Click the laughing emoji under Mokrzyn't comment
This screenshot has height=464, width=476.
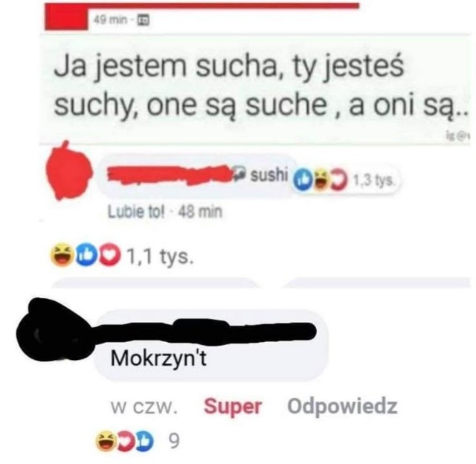pos(107,441)
